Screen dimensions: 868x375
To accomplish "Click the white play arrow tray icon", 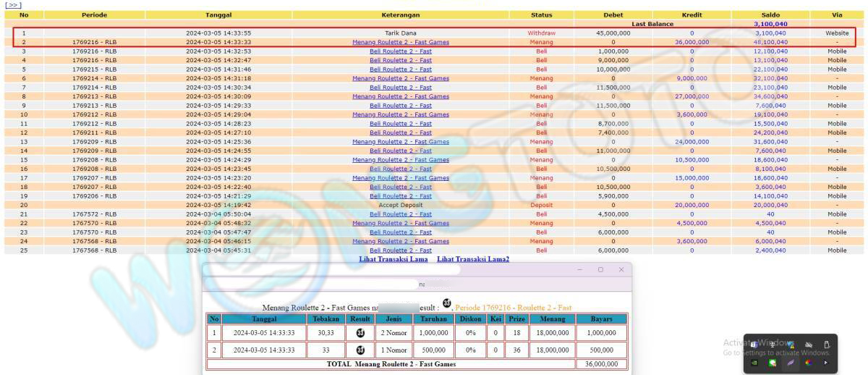I will [826, 363].
